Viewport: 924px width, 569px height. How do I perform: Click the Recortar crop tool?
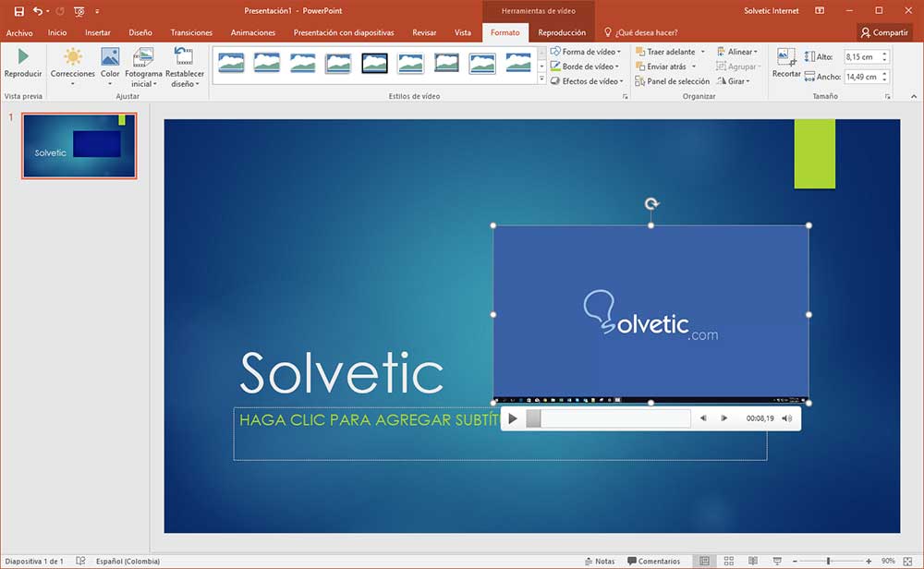(786, 63)
